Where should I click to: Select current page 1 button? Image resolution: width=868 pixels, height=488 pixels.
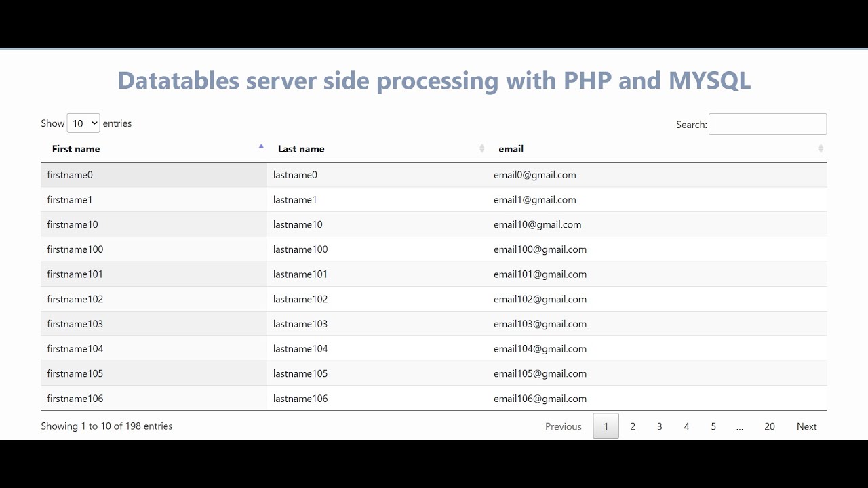tap(606, 426)
